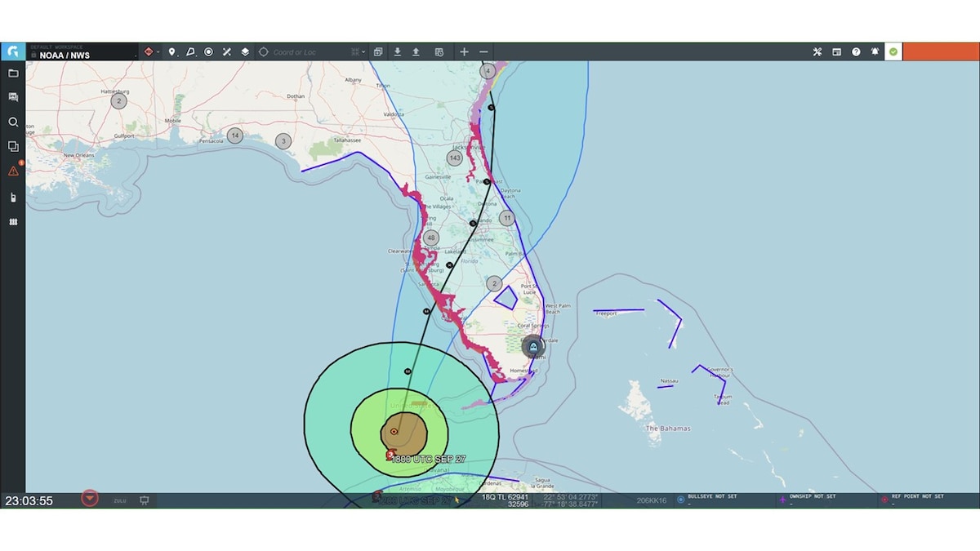Open the help question mark icon
The height and width of the screenshot is (551, 980).
pos(856,51)
